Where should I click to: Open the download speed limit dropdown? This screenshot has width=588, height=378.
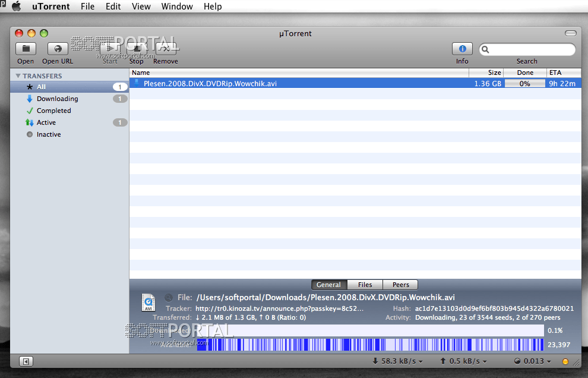[x=397, y=361]
